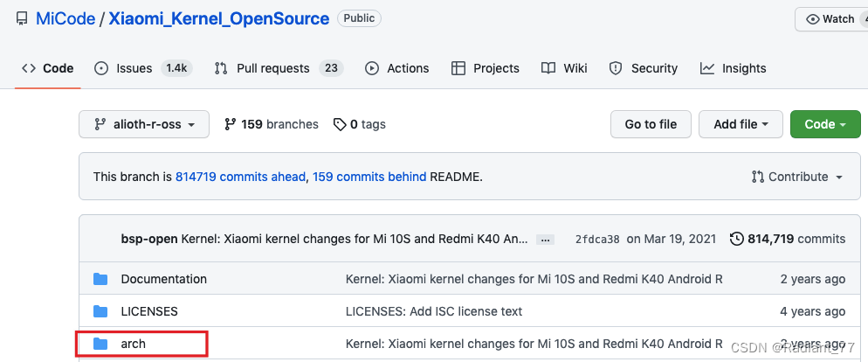Screen dimensions: 868x362
Task: Expand the Contribute dropdown
Action: (797, 177)
